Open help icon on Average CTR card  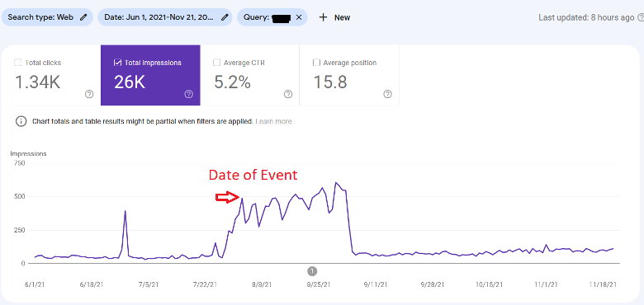click(288, 94)
